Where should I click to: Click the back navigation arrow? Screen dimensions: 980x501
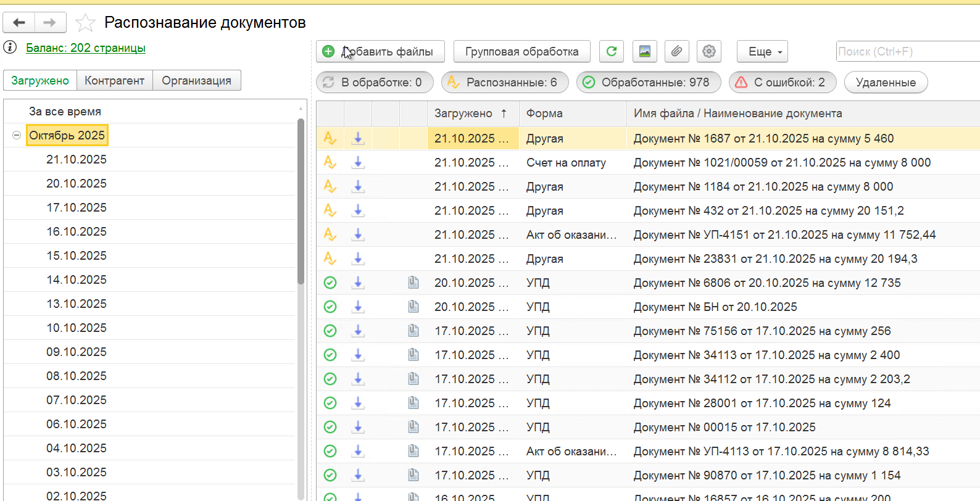click(x=19, y=23)
